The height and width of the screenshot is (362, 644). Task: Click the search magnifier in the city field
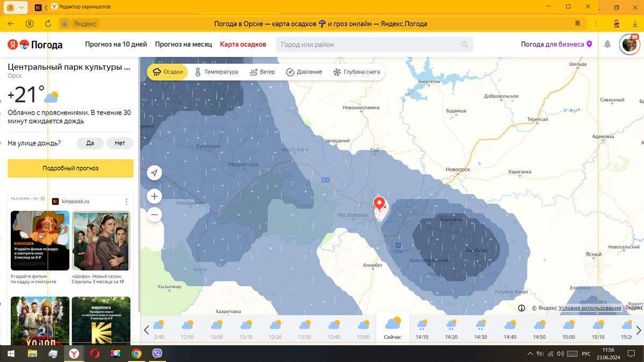(x=465, y=45)
